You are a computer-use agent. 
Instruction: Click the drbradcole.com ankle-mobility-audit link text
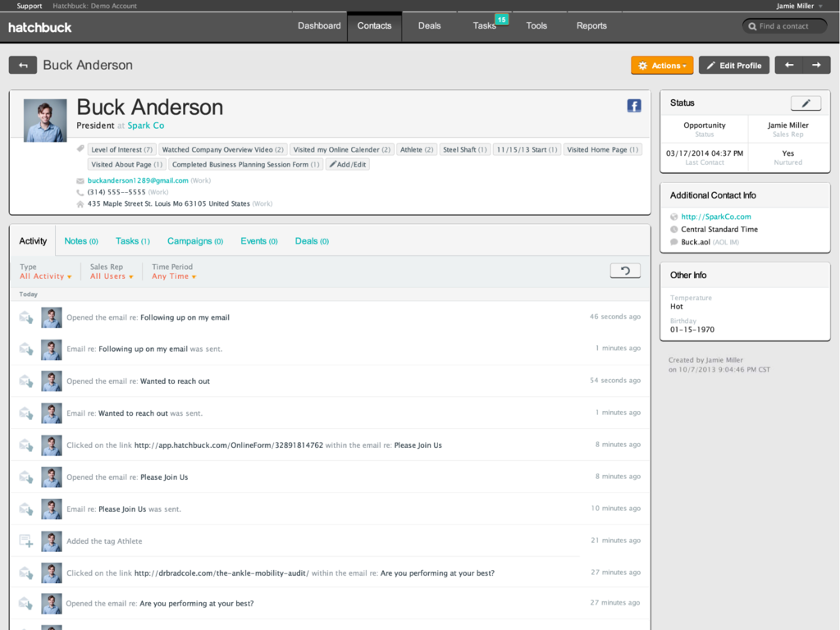click(221, 573)
